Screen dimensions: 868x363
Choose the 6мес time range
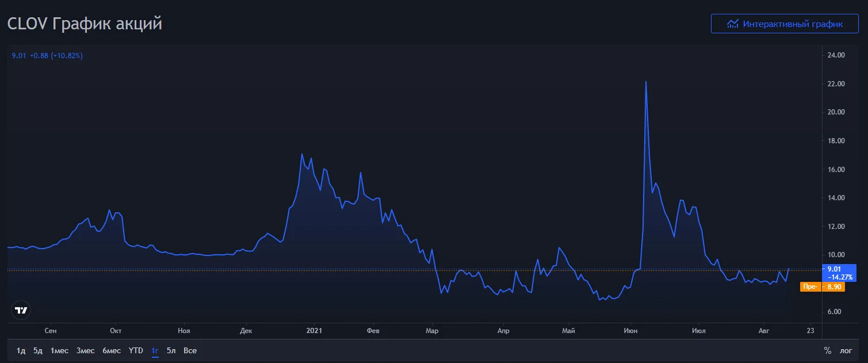click(x=112, y=350)
